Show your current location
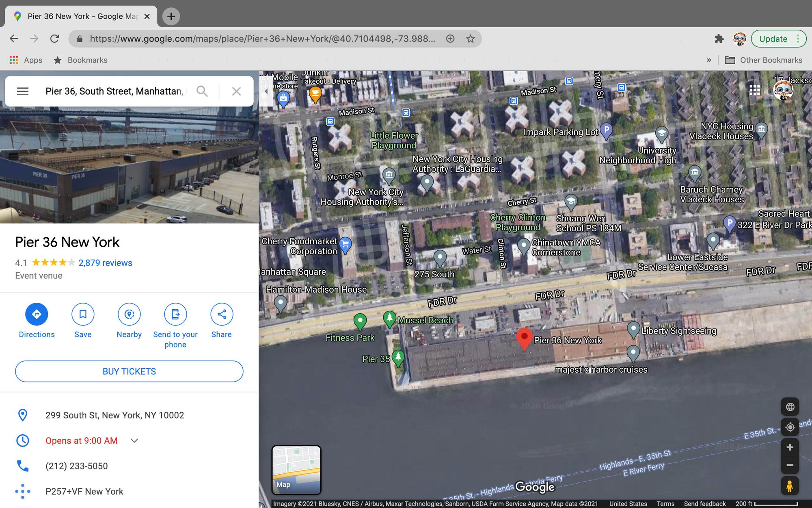812x508 pixels. point(790,427)
